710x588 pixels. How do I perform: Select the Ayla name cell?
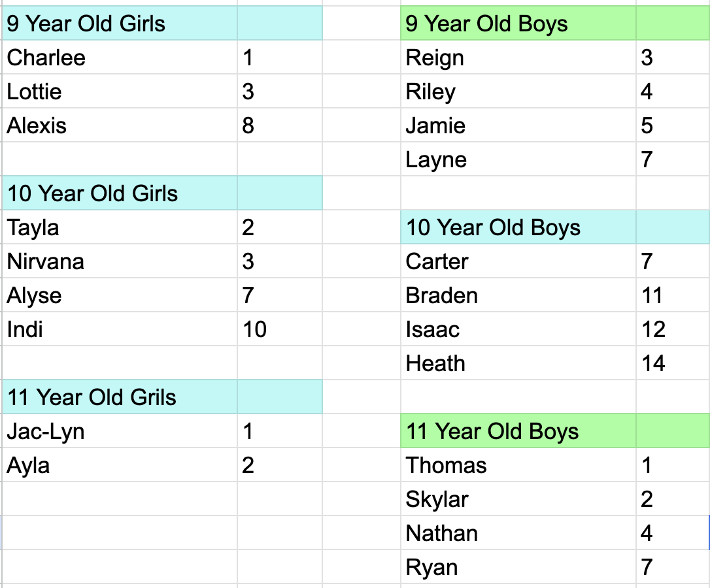coord(120,465)
